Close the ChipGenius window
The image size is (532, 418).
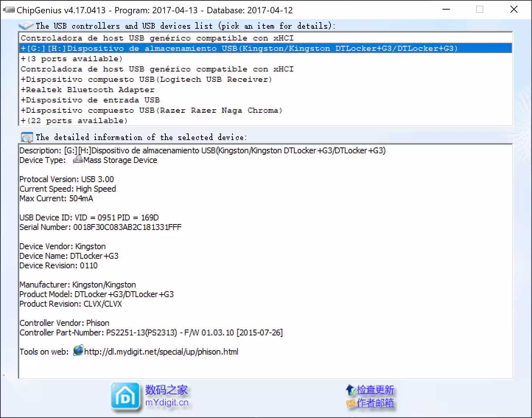514,9
